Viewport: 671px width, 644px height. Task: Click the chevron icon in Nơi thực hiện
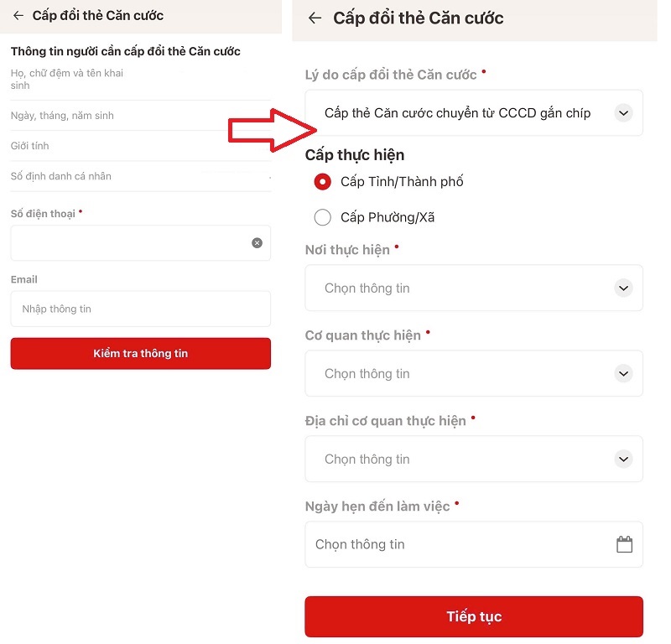tap(622, 288)
